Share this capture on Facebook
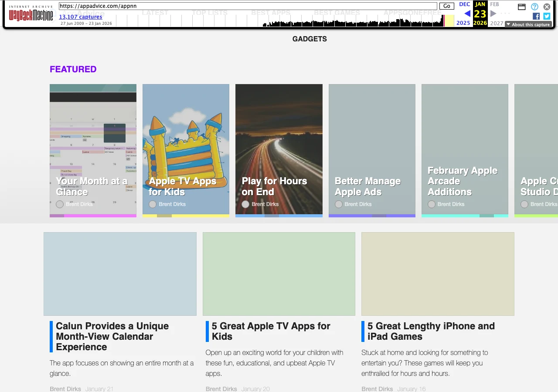Image resolution: width=558 pixels, height=392 pixels. point(536,16)
